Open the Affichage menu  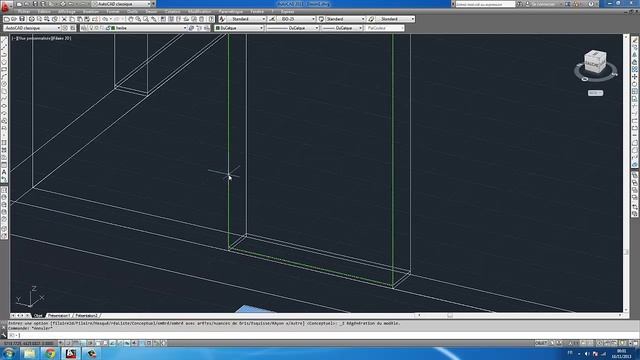[67, 12]
